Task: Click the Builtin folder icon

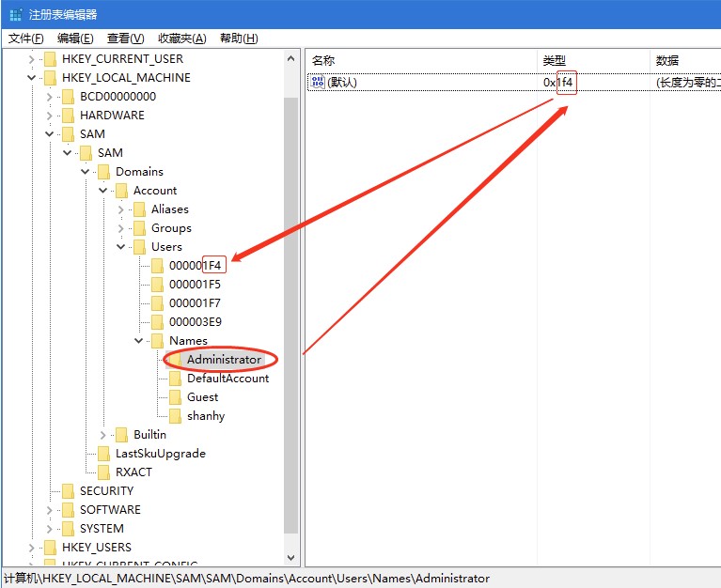Action: tap(122, 436)
